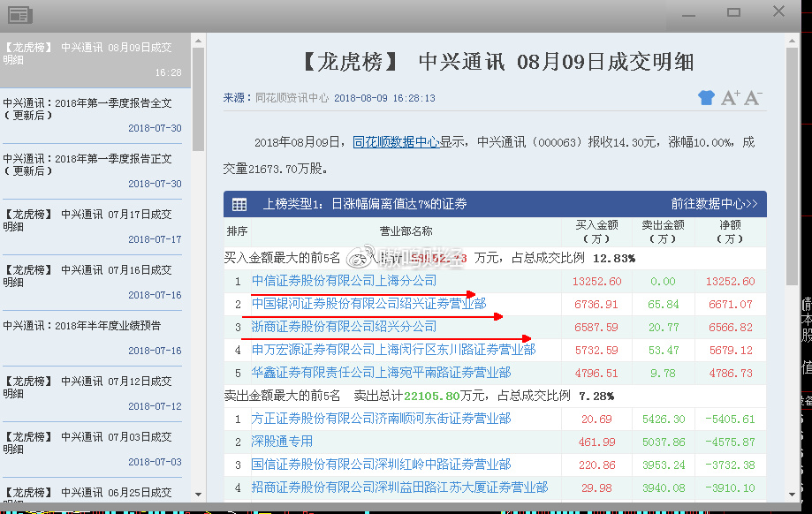Maximize the news window
Viewport: 812px width, 514px height.
[x=733, y=11]
